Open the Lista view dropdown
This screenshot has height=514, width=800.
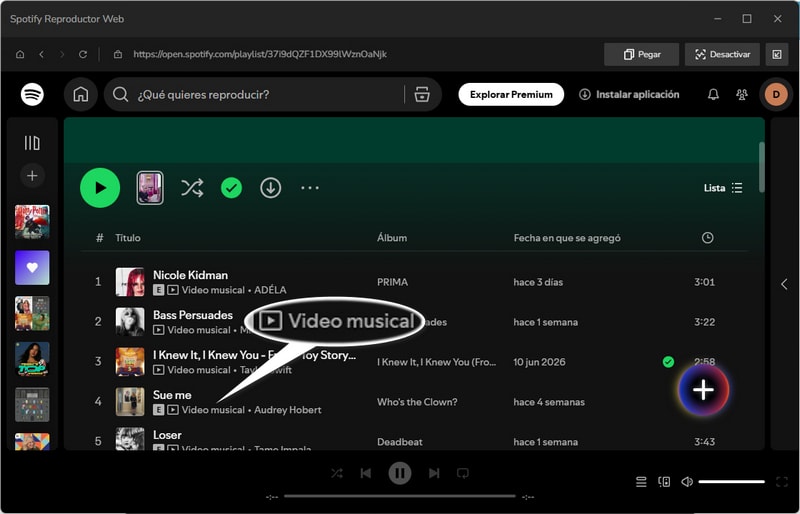pyautogui.click(x=723, y=188)
